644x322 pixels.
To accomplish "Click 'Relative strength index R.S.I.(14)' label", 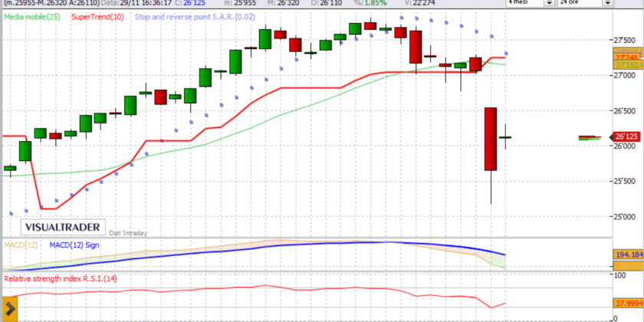I will point(61,278).
